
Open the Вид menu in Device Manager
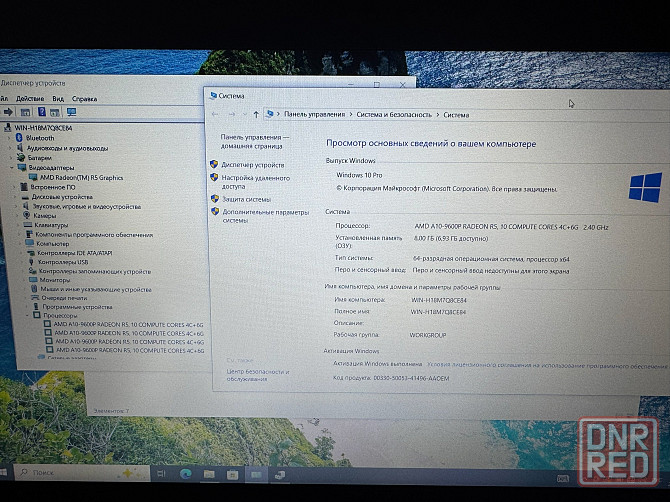[58, 99]
